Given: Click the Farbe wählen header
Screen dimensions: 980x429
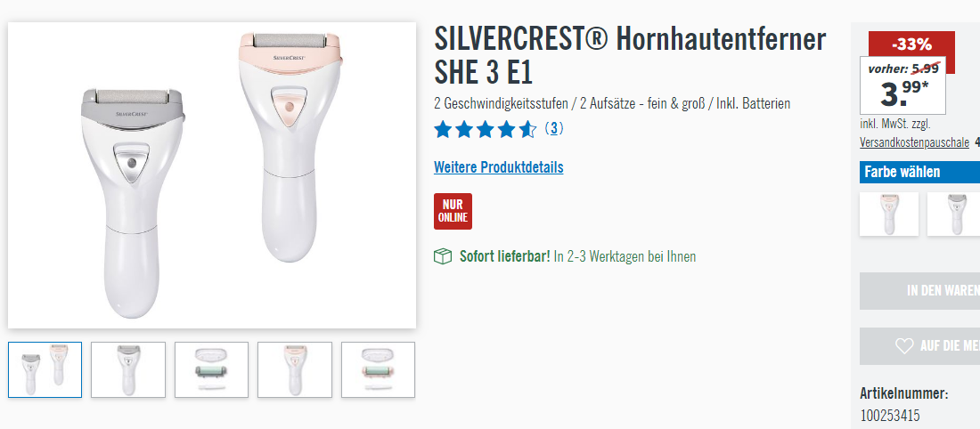Looking at the screenshot, I should pos(919,172).
